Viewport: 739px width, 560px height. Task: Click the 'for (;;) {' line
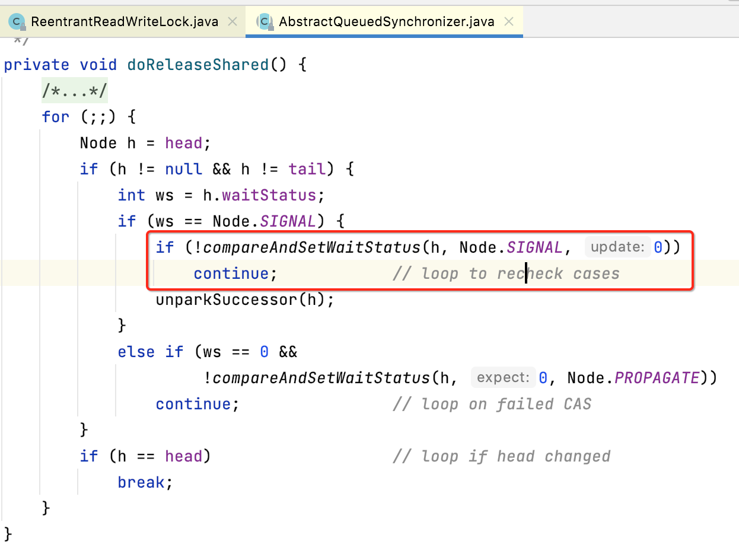[x=89, y=117]
